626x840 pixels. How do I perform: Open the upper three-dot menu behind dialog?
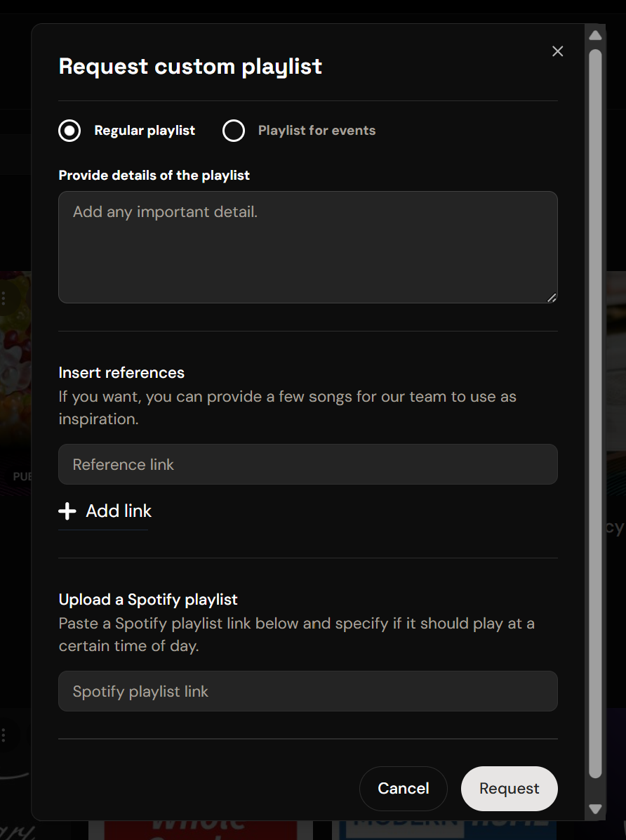click(x=4, y=298)
